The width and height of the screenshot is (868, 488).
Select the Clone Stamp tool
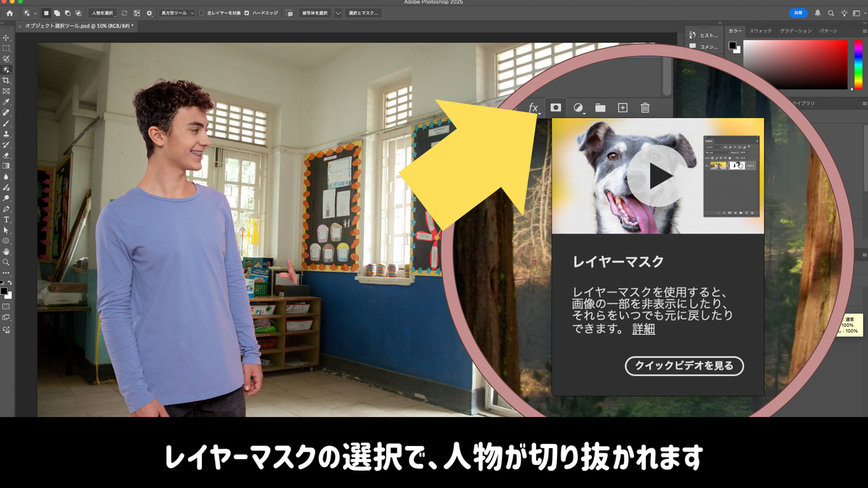tap(7, 134)
